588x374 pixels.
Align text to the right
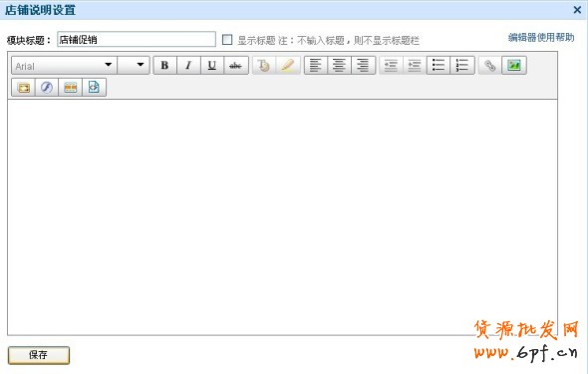coord(363,66)
